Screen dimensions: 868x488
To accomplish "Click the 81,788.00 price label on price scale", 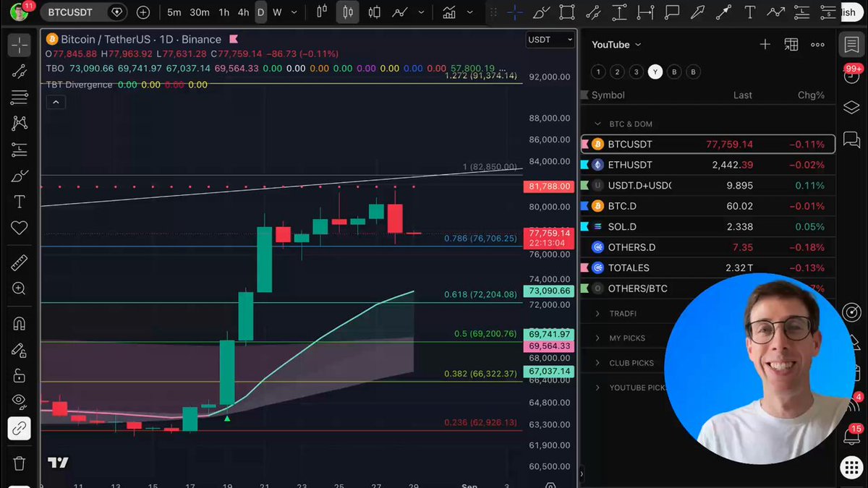I will (548, 187).
